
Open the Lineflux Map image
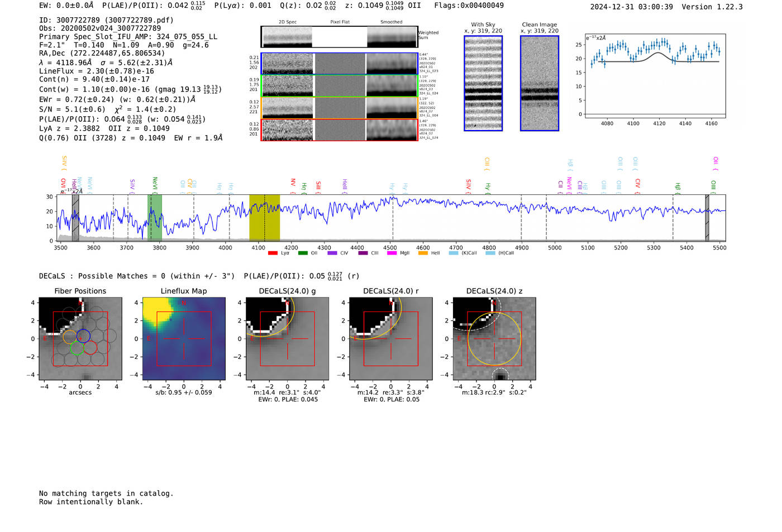[x=184, y=339]
